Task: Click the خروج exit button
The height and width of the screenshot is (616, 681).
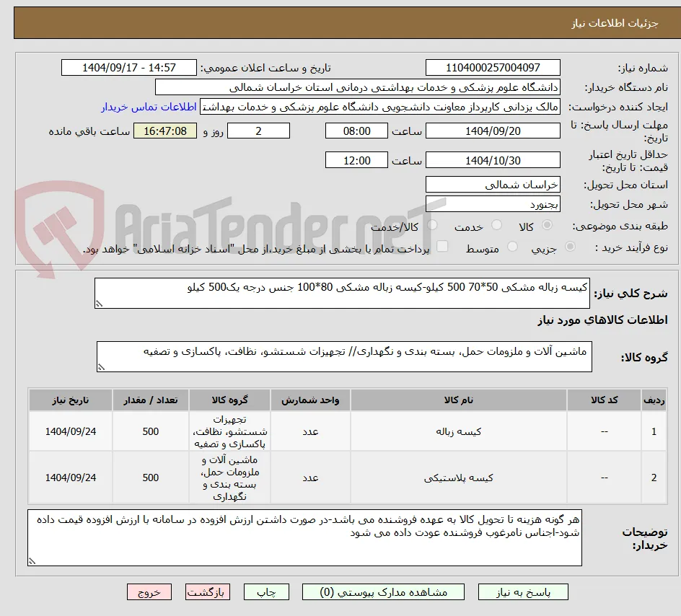Action: [149, 592]
